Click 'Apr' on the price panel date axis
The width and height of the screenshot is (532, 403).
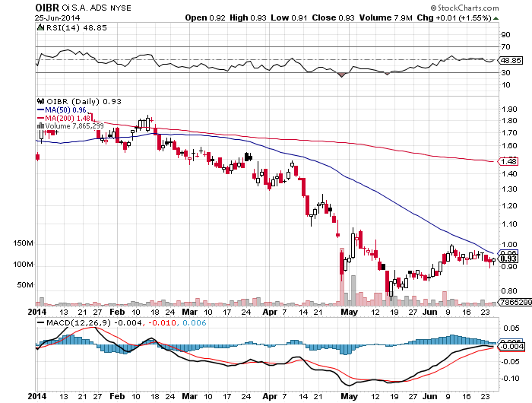[270, 312]
